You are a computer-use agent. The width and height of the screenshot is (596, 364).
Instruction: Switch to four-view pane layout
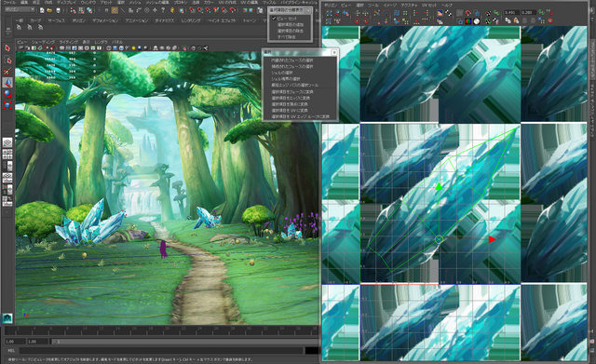7,154
